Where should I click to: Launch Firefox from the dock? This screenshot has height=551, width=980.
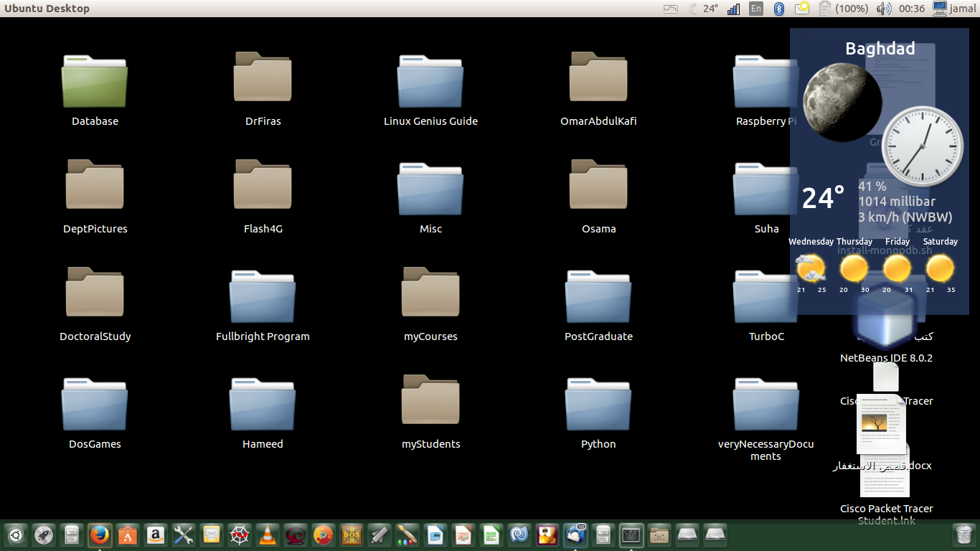pos(100,534)
